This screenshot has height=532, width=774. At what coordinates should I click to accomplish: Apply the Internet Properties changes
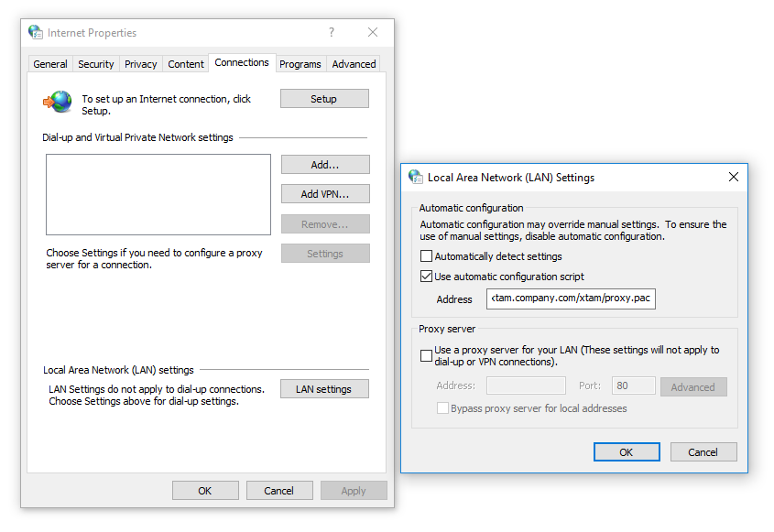click(x=354, y=490)
